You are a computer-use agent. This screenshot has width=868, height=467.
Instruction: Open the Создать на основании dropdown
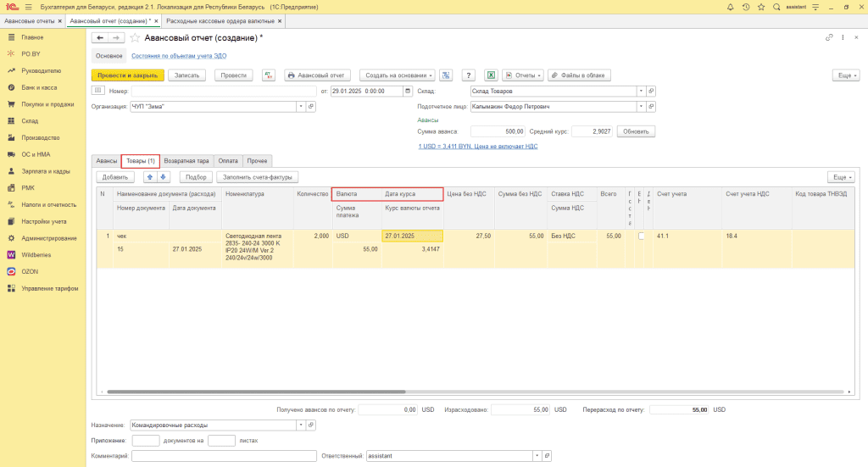pos(397,75)
